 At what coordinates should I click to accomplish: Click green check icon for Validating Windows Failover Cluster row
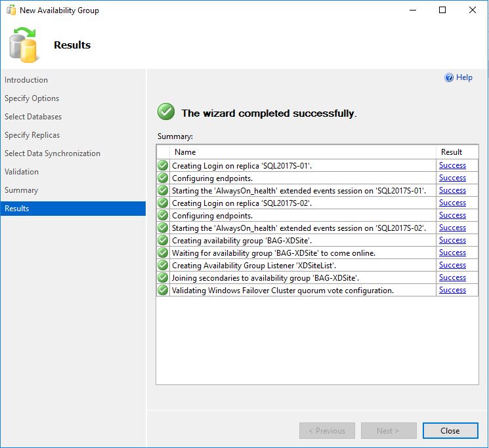tap(163, 290)
